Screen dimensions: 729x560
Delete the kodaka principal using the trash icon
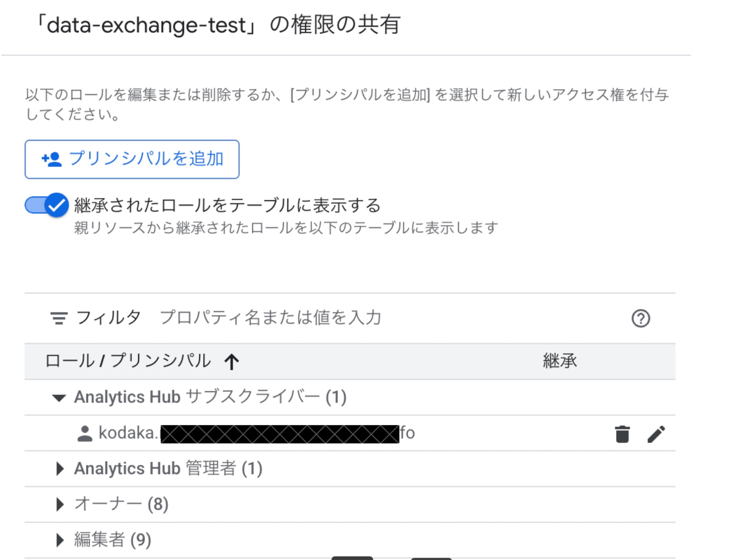[x=622, y=433]
